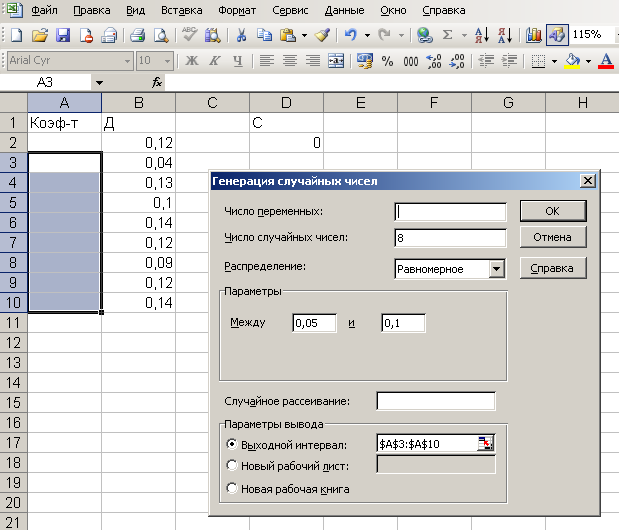
Task: Open the fill color dropdown arrow
Action: (589, 61)
